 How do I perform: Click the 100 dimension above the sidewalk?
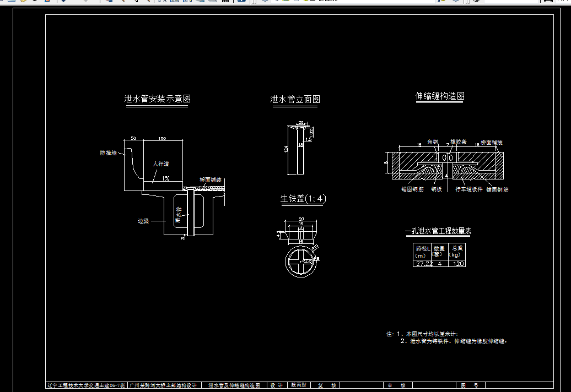[162, 138]
